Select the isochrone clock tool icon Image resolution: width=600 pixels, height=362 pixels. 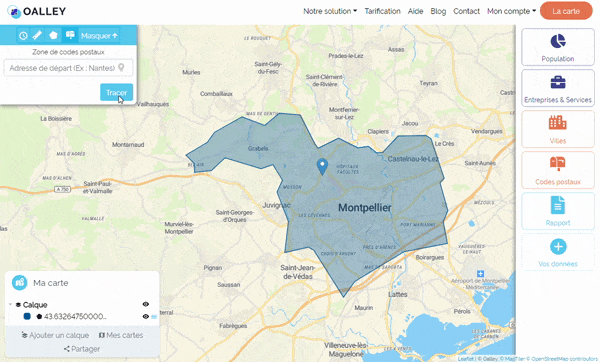coord(23,36)
